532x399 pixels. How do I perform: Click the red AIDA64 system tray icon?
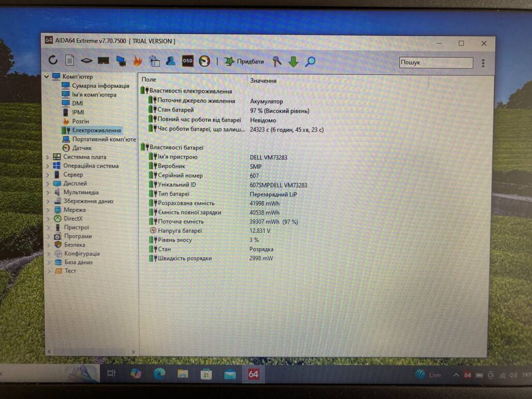pos(467,375)
